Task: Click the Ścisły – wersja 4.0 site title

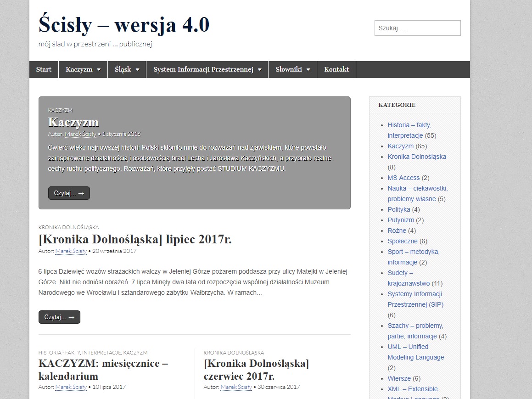Action: [x=124, y=25]
